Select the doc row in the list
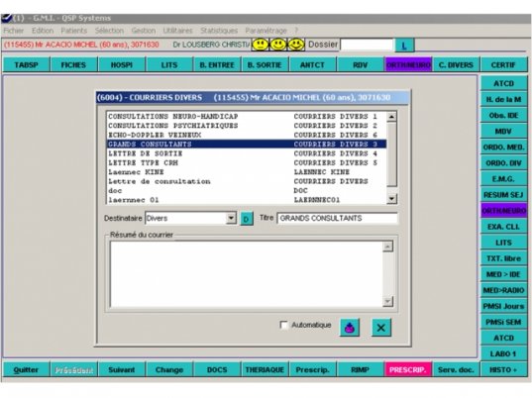532x398 pixels. (247, 190)
